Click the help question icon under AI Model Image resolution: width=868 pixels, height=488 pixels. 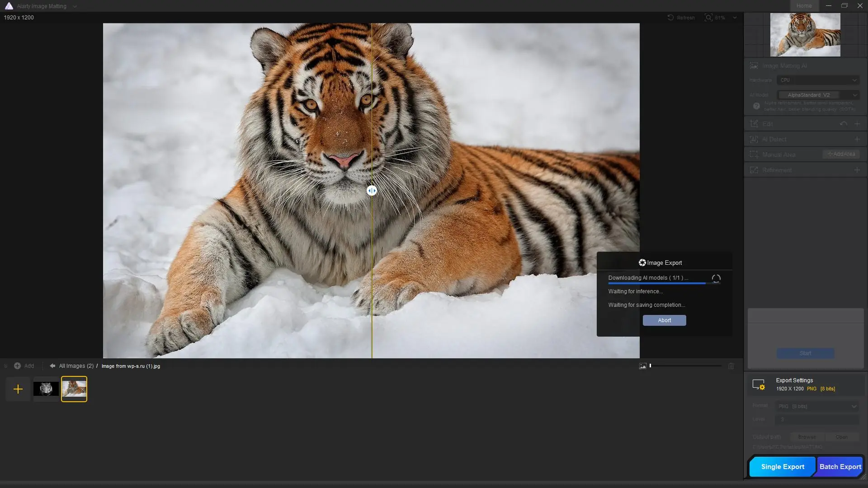[x=756, y=106]
